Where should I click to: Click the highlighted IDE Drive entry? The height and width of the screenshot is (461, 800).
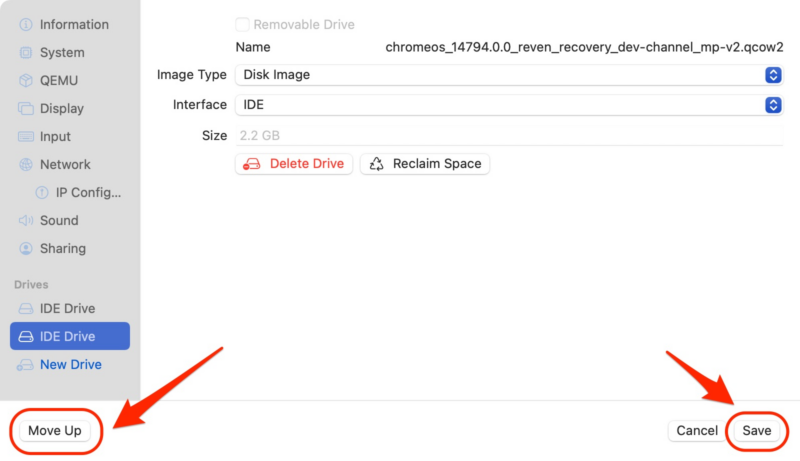70,336
